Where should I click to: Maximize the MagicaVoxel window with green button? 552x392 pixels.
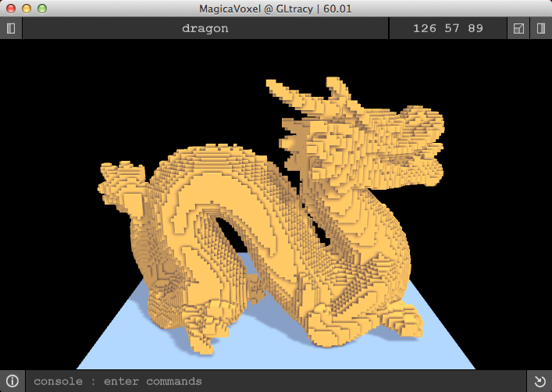tap(42, 9)
